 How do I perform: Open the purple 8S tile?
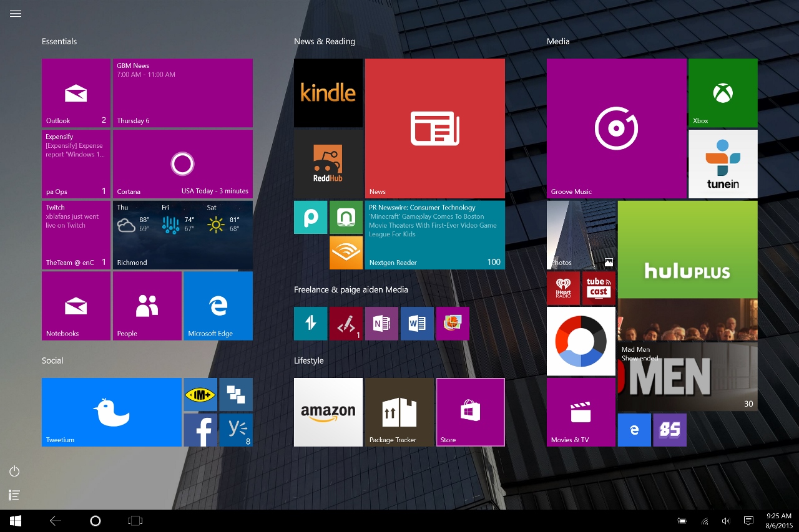[670, 430]
